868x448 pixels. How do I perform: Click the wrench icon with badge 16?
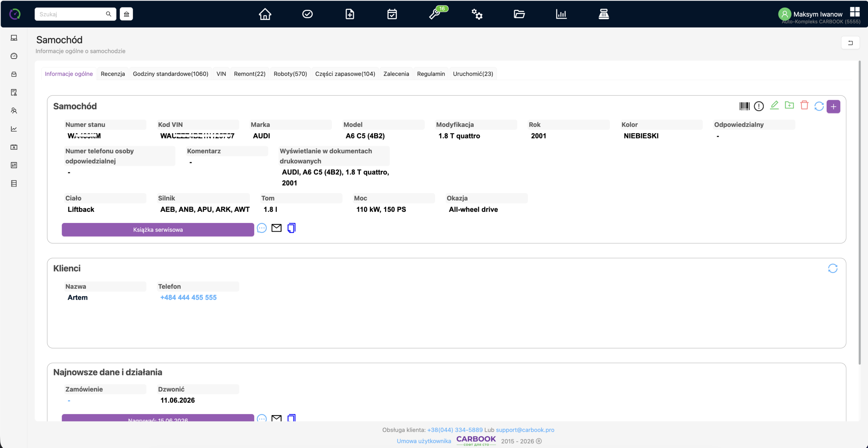click(435, 14)
